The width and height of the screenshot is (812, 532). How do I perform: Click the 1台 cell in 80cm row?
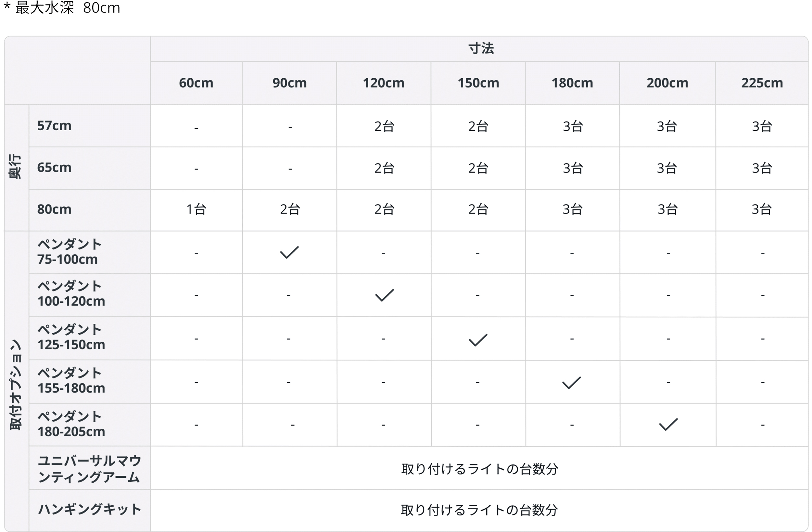point(196,209)
